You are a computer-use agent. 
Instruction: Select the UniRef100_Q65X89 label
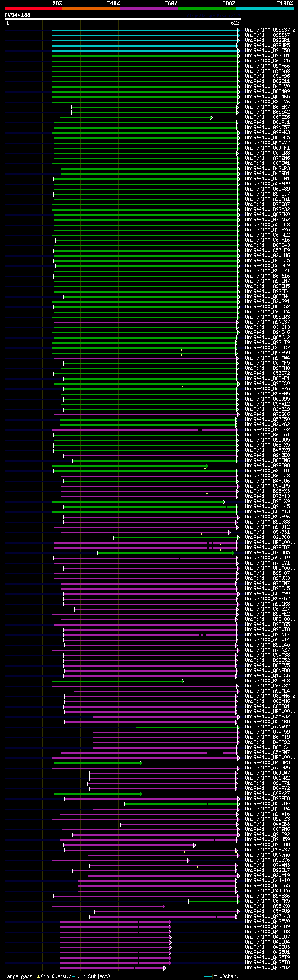(x=267, y=189)
